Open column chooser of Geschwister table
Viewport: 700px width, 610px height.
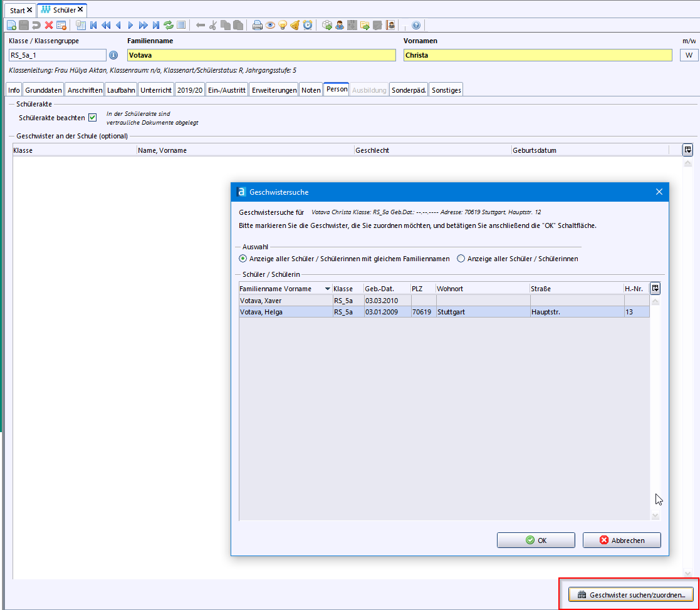[687, 150]
